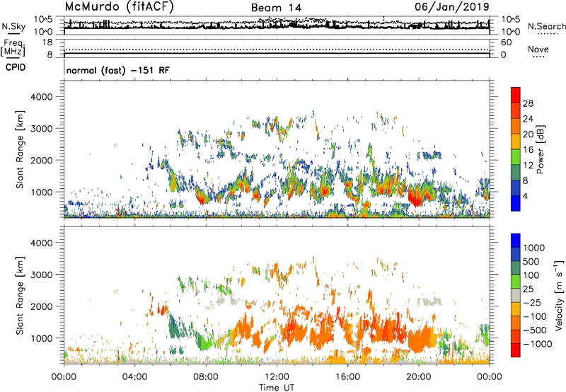
Task: Pick the red top segment of power colorbar
Action: click(516, 96)
